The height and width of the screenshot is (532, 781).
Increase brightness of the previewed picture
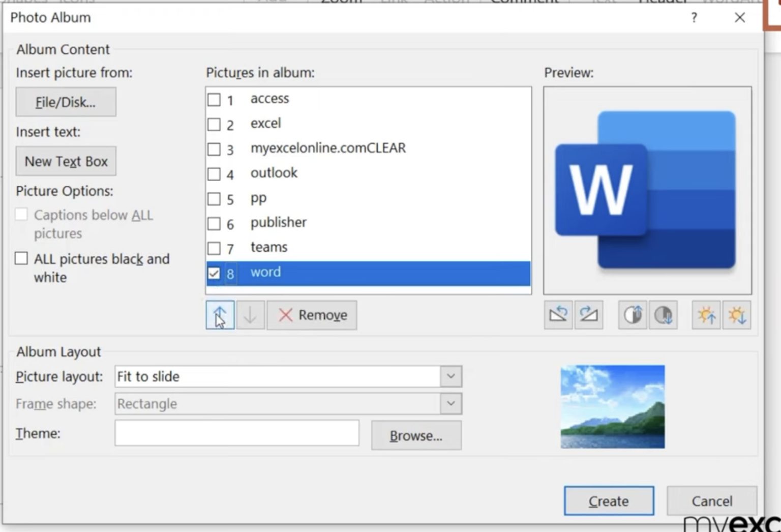(706, 315)
